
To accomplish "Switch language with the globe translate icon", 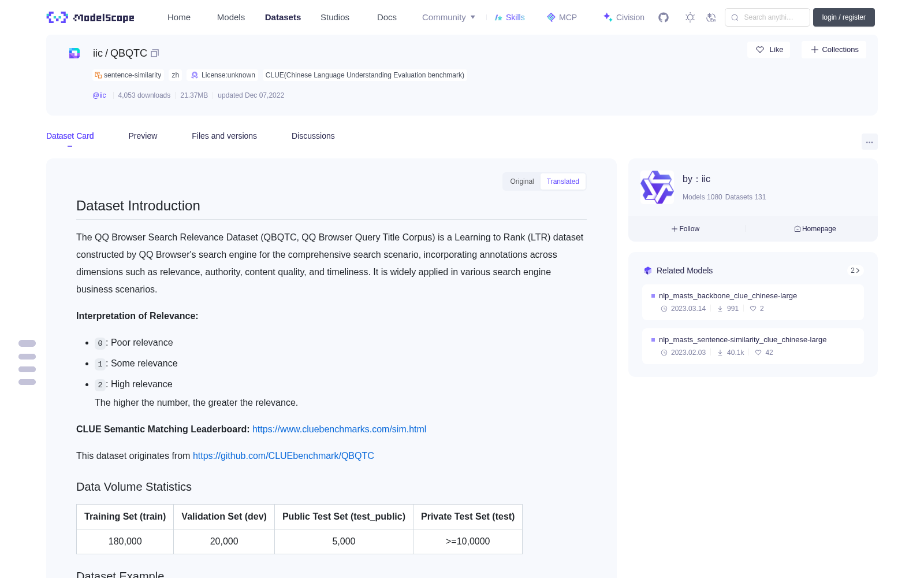I will (711, 17).
